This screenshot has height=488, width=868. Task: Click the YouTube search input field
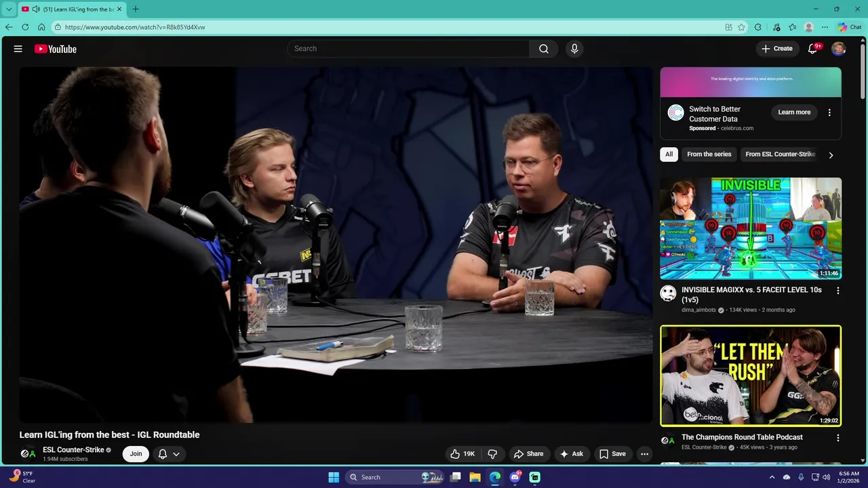click(x=409, y=49)
